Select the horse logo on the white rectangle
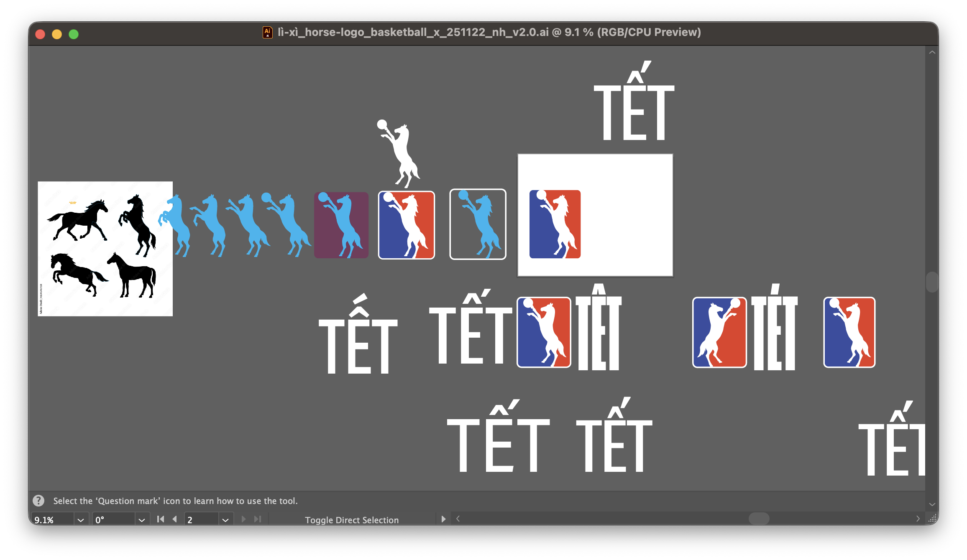The image size is (967, 560). pos(555,224)
